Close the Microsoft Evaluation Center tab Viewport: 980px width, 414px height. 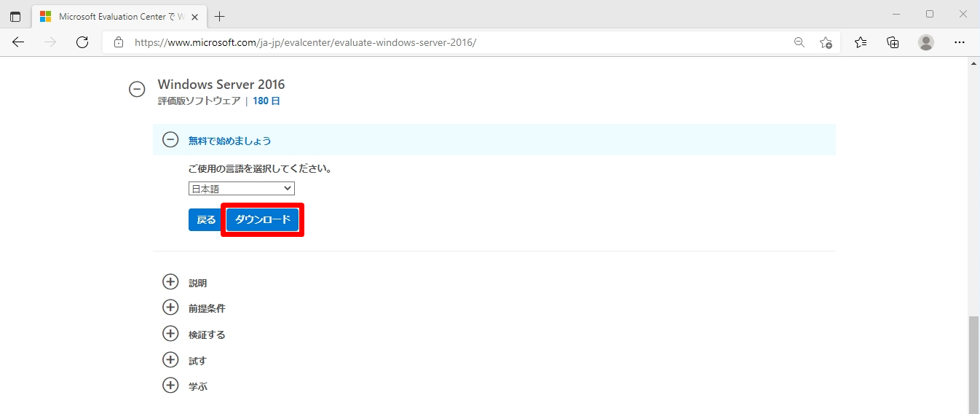194,16
